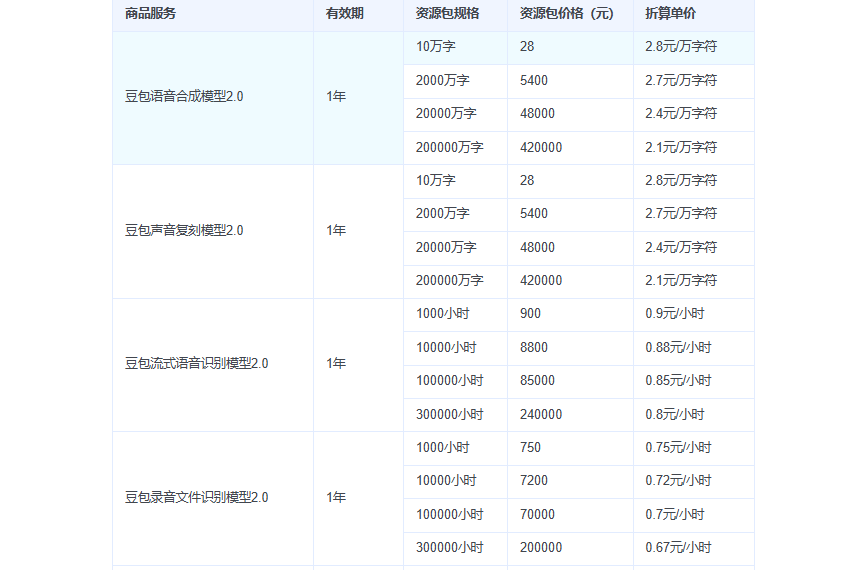Click the 750 price cell
The image size is (859, 570).
[x=570, y=448]
